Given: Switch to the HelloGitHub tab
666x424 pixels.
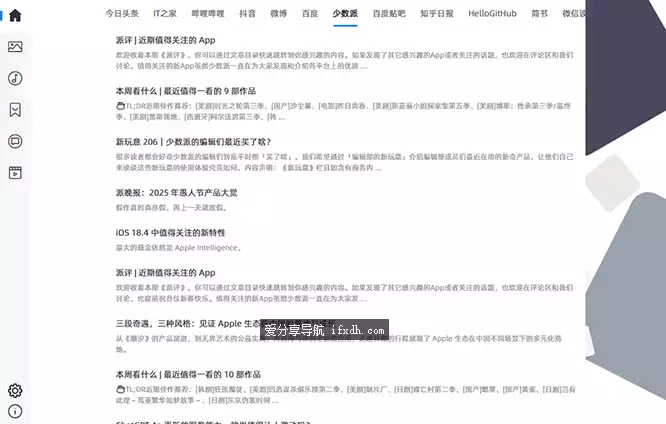Looking at the screenshot, I should click(x=493, y=14).
